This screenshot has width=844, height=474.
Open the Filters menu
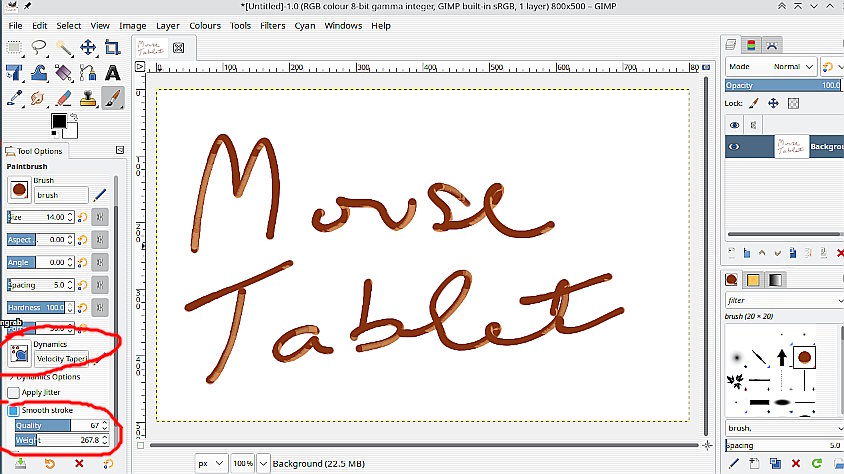pos(273,25)
